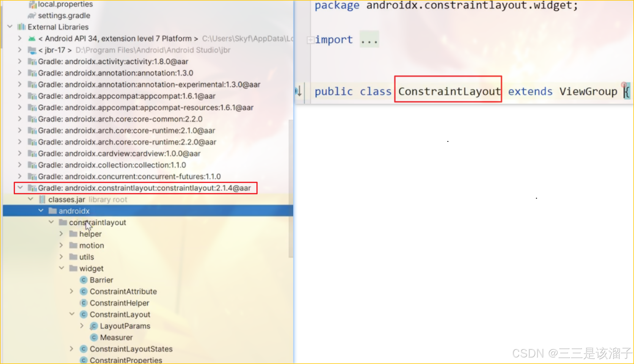
Task: Select local.properties in project tree
Action: point(65,4)
